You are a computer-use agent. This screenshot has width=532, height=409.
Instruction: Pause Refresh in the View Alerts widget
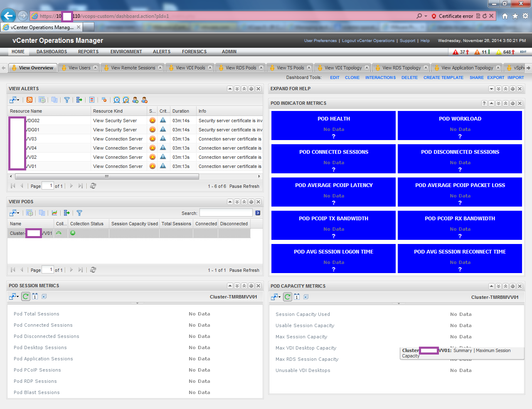pos(244,186)
